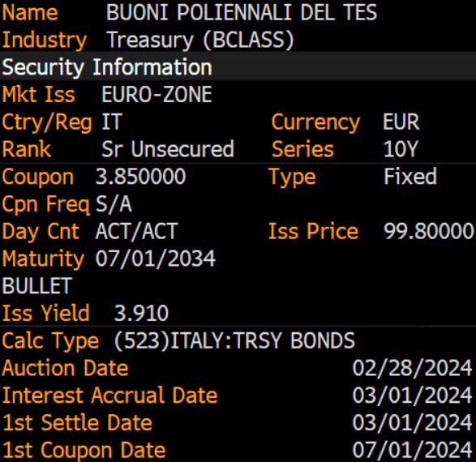Open the Security Information section header
This screenshot has height=462, width=476.
pyautogui.click(x=107, y=67)
